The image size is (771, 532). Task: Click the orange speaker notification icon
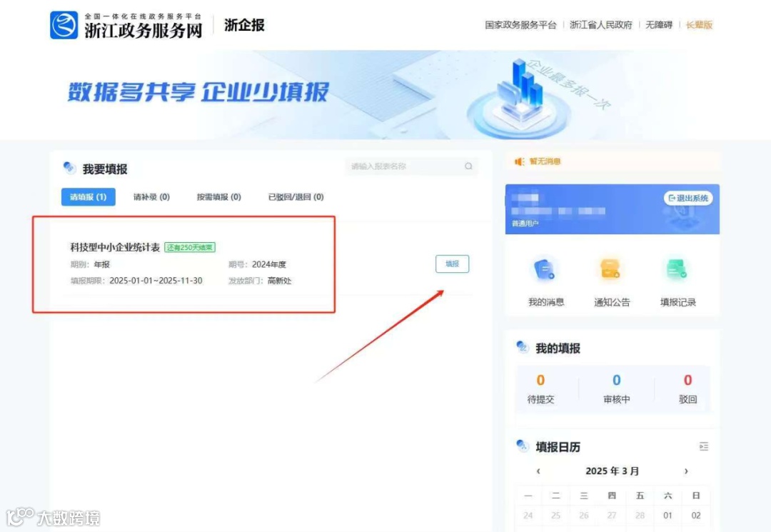[x=519, y=161]
